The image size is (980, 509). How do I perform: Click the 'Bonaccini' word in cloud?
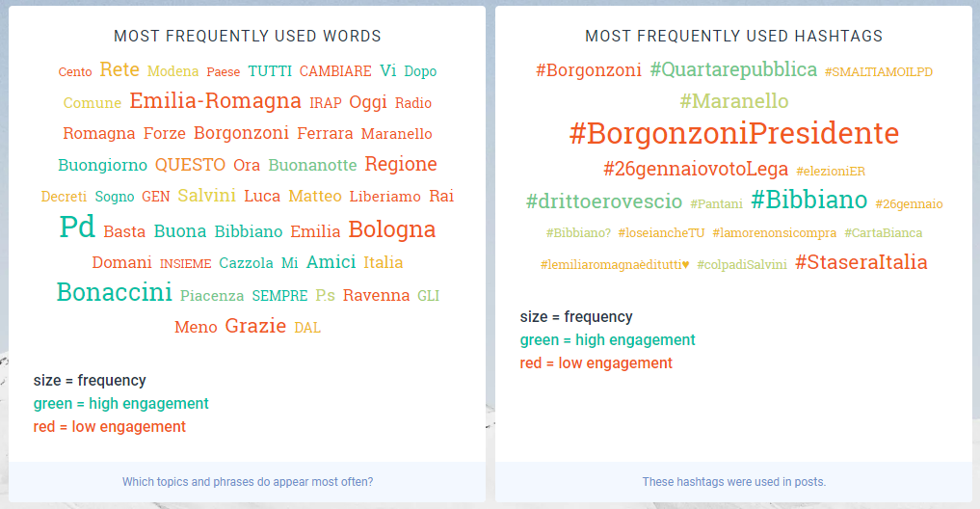click(114, 293)
